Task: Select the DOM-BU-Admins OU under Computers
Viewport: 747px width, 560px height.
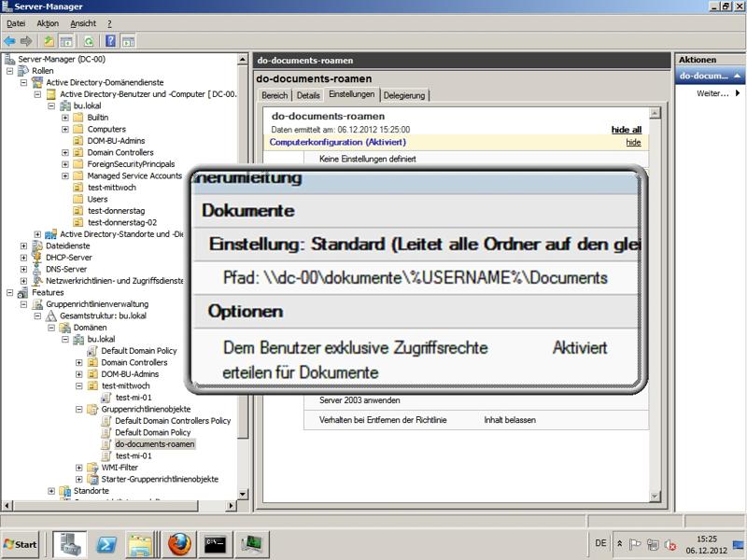Action: click(116, 141)
